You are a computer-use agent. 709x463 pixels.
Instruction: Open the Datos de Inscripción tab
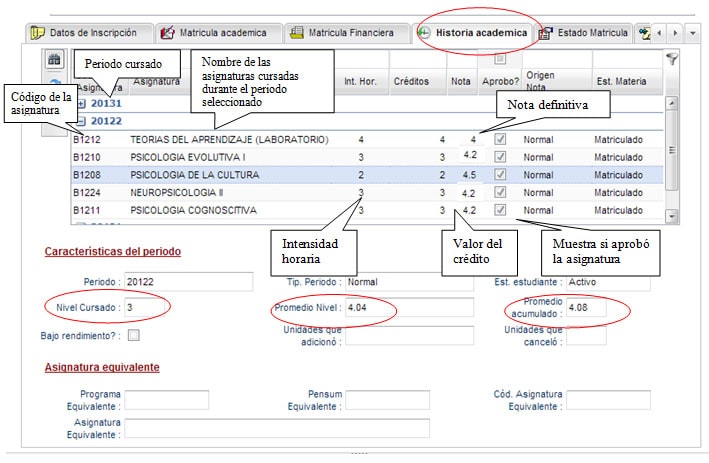[90, 33]
